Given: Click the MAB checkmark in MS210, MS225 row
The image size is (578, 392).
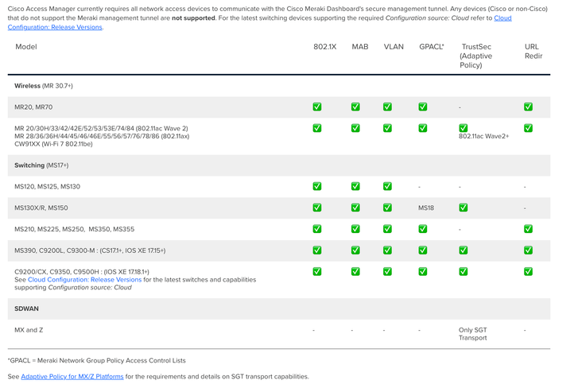Looking at the screenshot, I should coord(355,229).
